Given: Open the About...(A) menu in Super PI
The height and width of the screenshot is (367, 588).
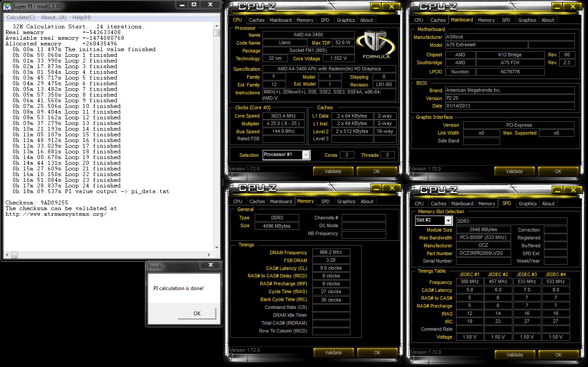Looking at the screenshot, I should point(53,17).
